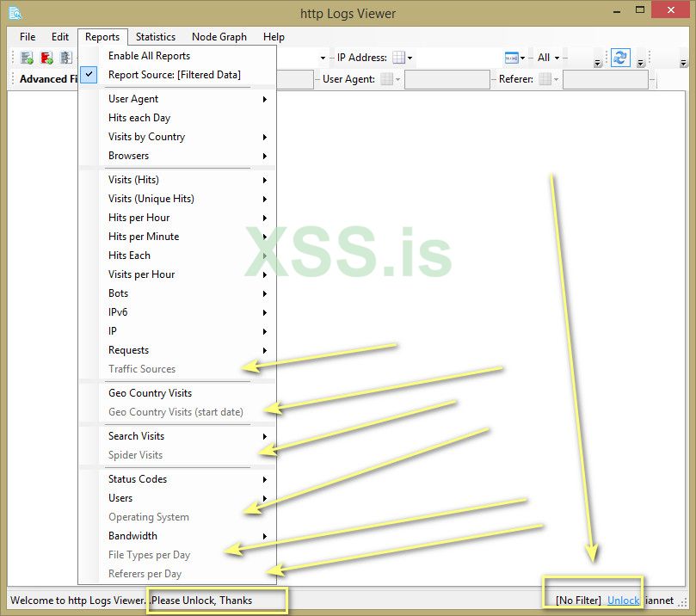The image size is (696, 616).
Task: Close the open Reports menu tab
Action: tap(102, 37)
